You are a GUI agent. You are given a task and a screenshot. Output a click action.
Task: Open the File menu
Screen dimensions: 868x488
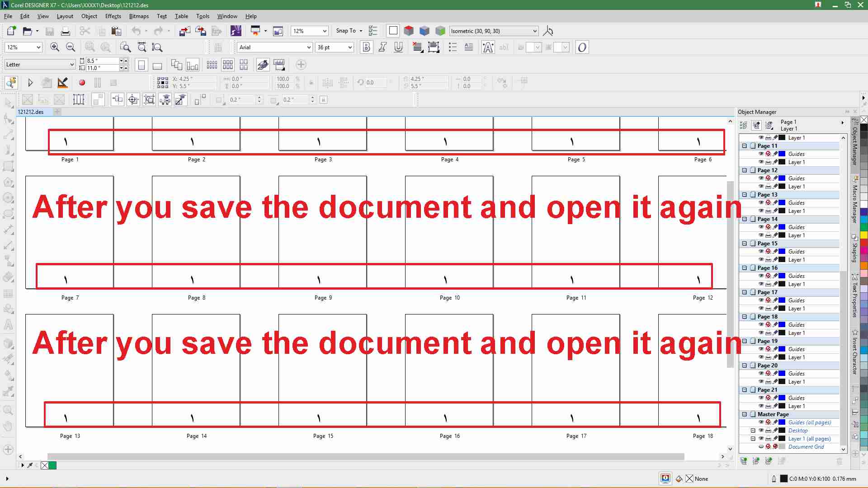click(8, 16)
